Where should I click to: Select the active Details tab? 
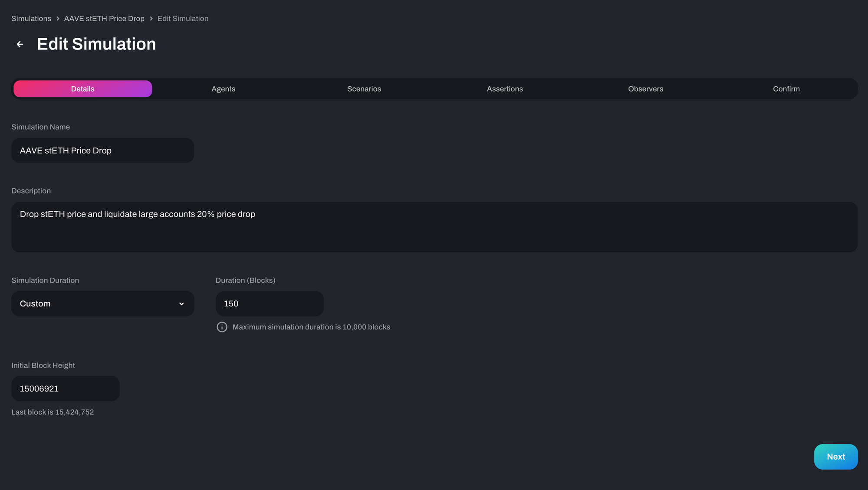tap(82, 89)
